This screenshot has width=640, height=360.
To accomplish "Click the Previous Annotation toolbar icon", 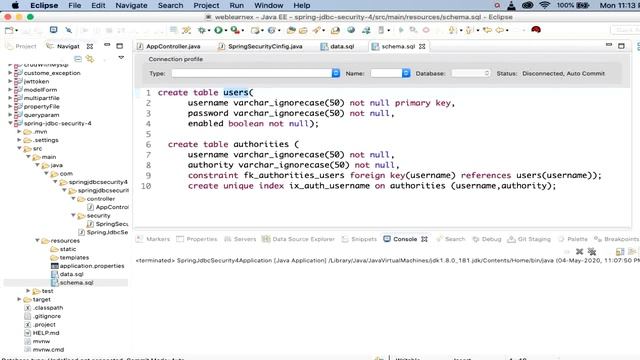I will pyautogui.click(x=469, y=30).
